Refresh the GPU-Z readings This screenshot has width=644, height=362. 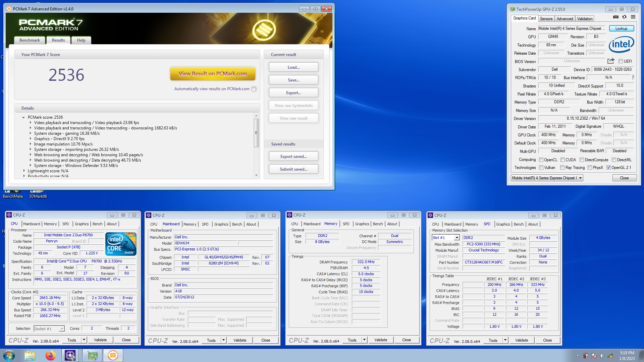click(x=624, y=17)
